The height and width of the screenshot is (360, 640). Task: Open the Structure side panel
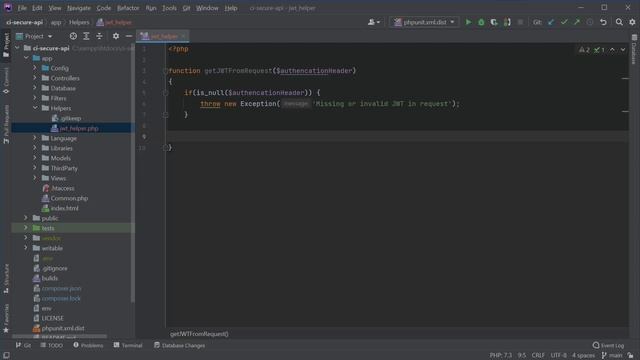[6, 279]
